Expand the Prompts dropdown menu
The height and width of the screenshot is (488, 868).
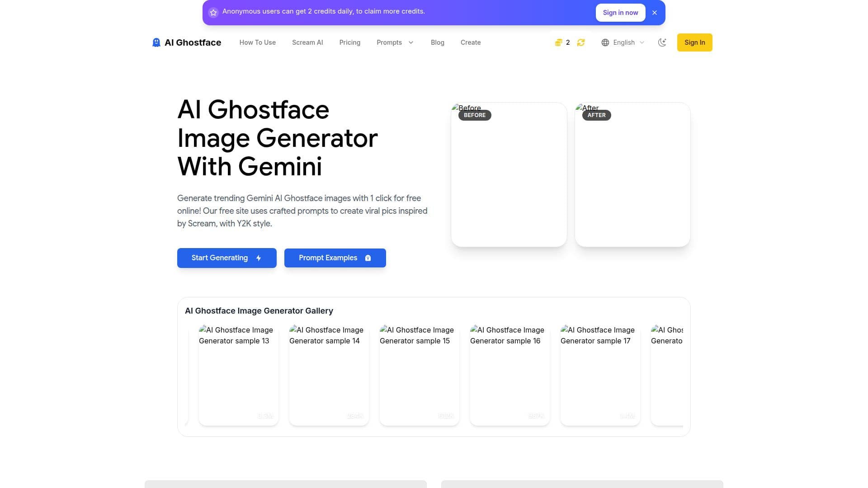click(395, 42)
